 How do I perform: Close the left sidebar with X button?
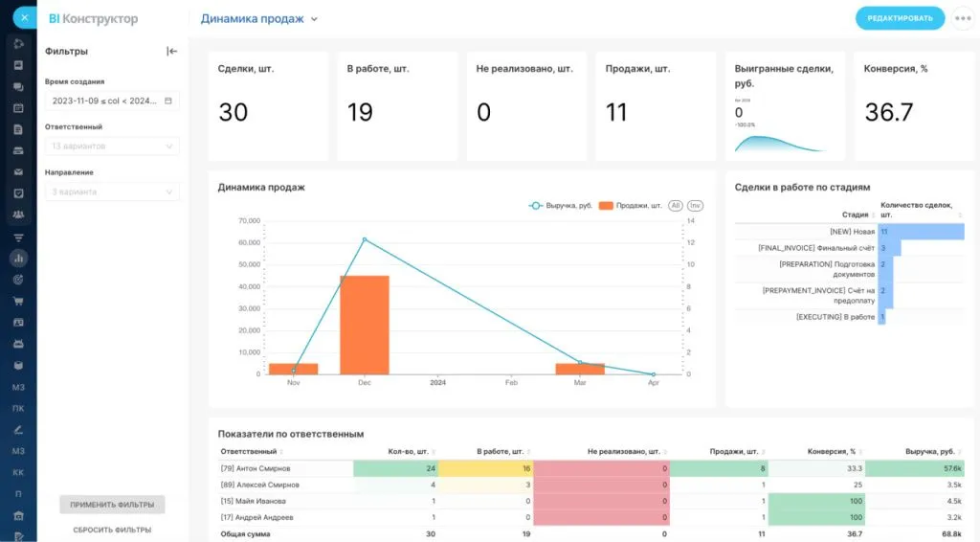click(x=24, y=18)
